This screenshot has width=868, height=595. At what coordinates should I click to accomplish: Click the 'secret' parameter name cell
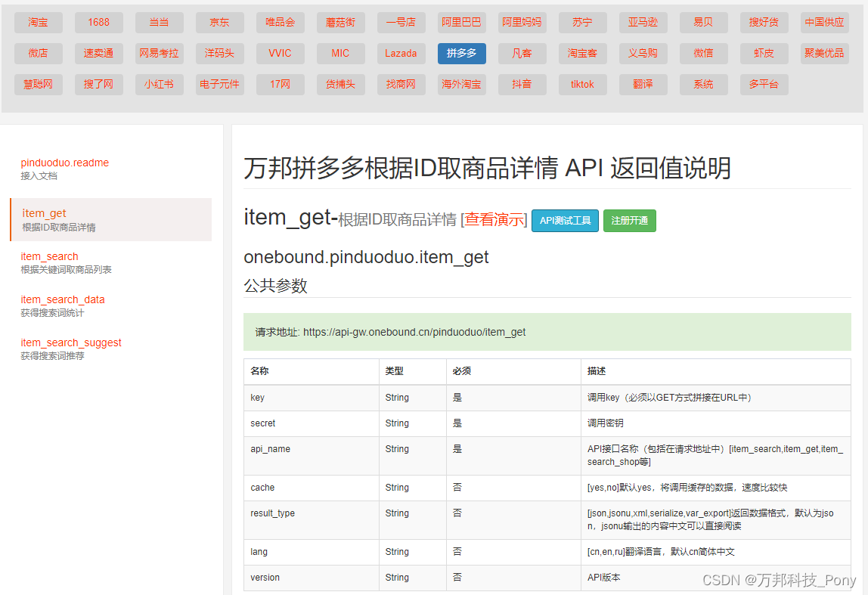(x=311, y=423)
